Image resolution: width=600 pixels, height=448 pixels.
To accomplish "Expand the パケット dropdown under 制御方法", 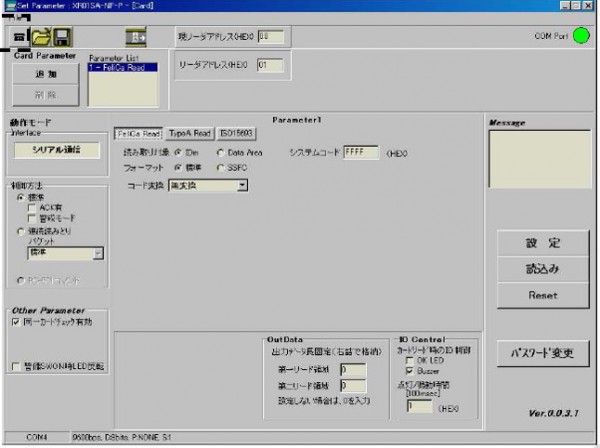I will [x=98, y=254].
